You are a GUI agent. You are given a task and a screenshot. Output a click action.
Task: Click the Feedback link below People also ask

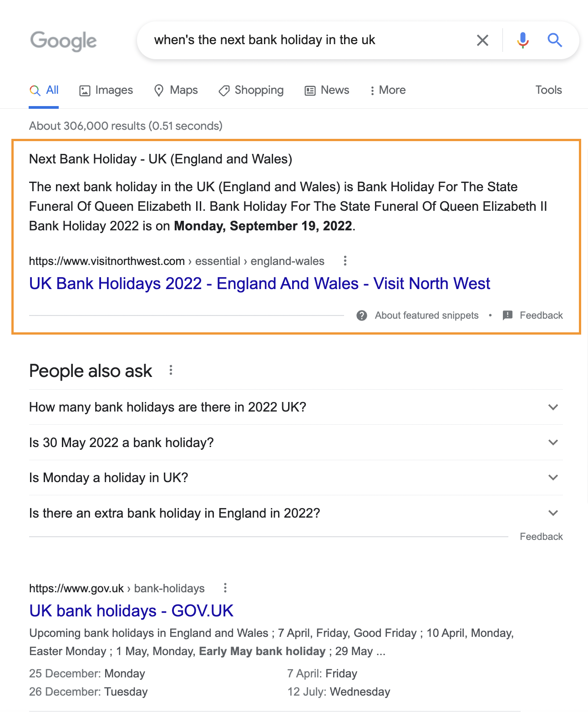(541, 536)
